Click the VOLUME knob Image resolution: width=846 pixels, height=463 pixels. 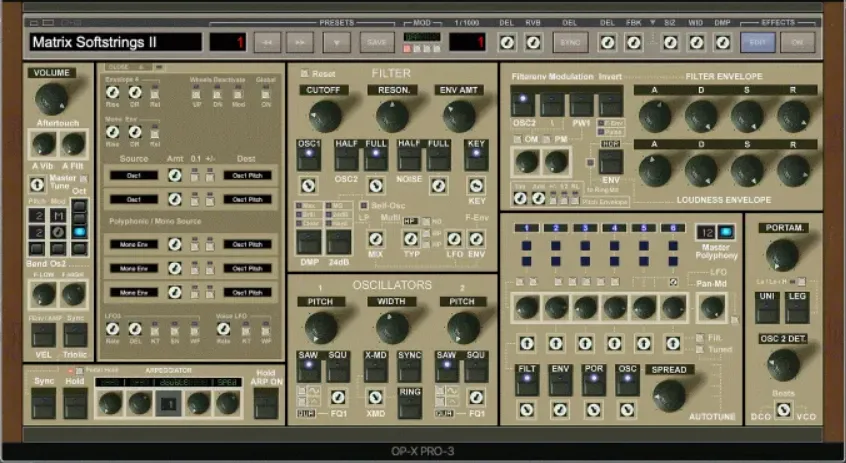(51, 99)
